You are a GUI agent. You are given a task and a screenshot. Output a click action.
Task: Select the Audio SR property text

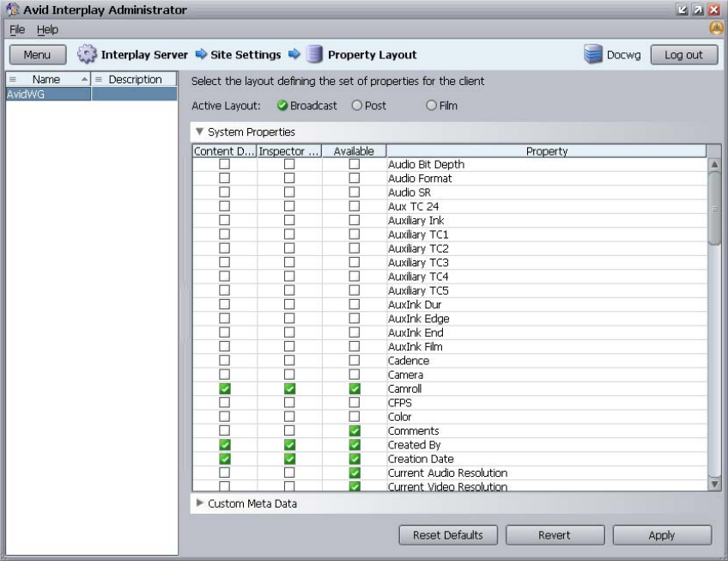(x=409, y=192)
